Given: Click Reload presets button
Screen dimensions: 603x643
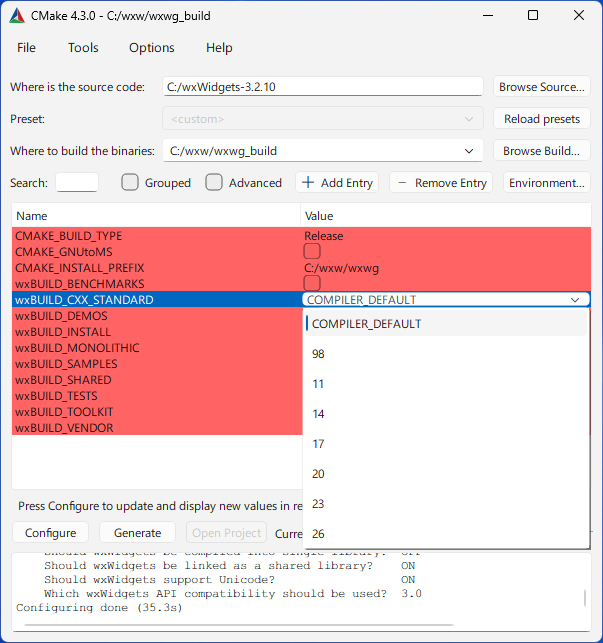Looking at the screenshot, I should (x=541, y=119).
